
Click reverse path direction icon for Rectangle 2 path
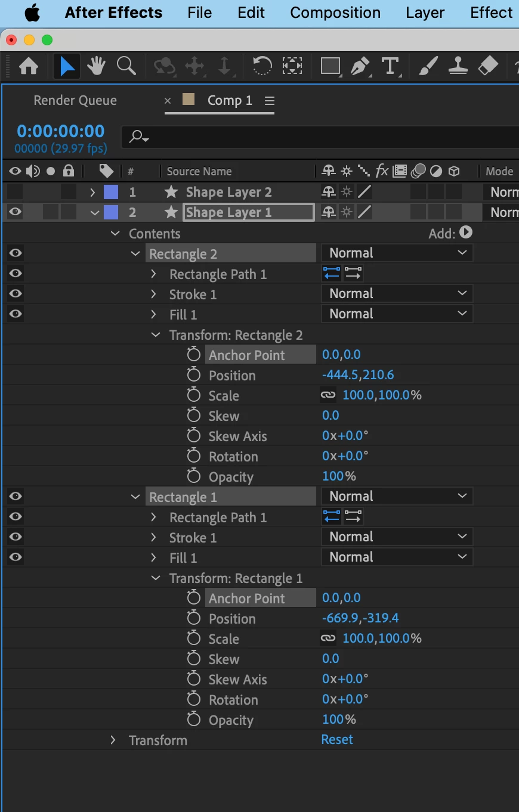[332, 274]
